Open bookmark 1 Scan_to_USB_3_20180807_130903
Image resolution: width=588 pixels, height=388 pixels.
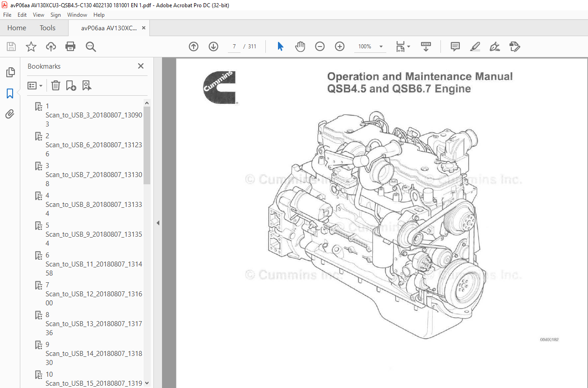pyautogui.click(x=93, y=115)
